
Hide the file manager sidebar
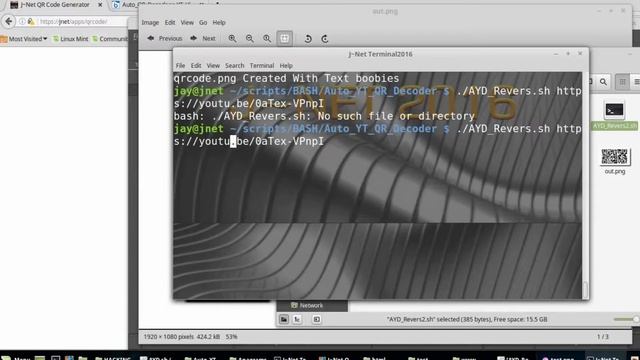click(x=316, y=319)
